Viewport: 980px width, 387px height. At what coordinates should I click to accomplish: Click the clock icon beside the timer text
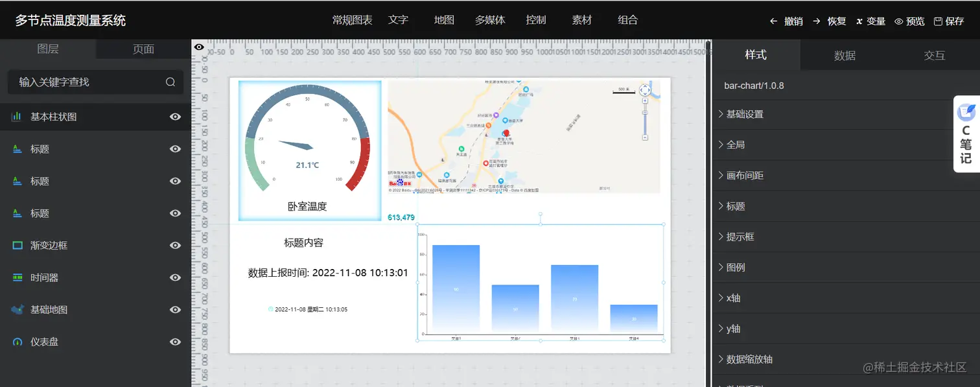pos(271,309)
